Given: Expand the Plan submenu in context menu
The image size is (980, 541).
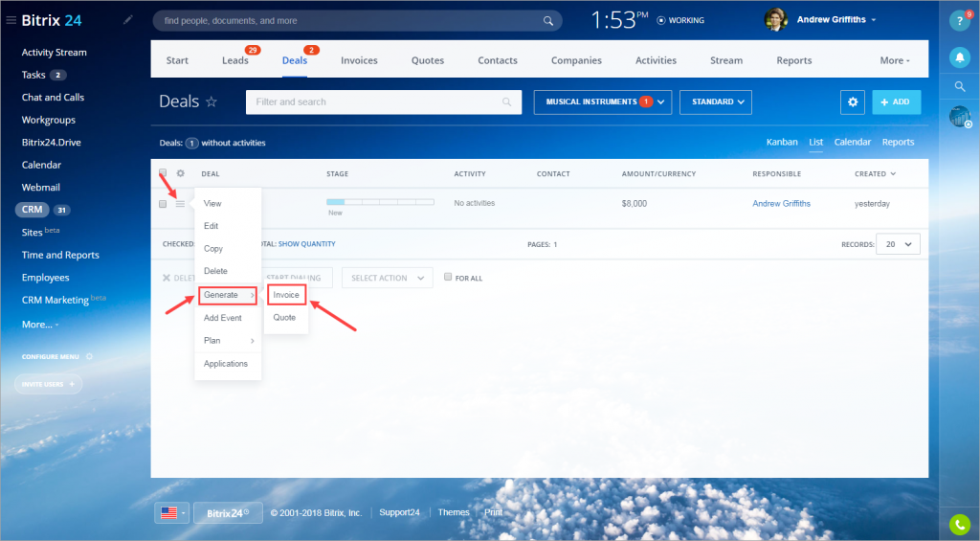Looking at the screenshot, I should (x=228, y=341).
